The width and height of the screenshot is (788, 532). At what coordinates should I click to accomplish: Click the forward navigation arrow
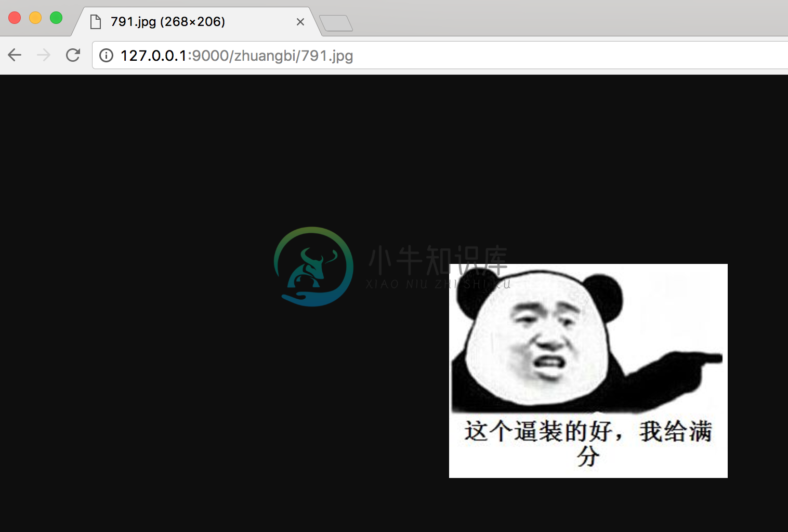click(44, 55)
